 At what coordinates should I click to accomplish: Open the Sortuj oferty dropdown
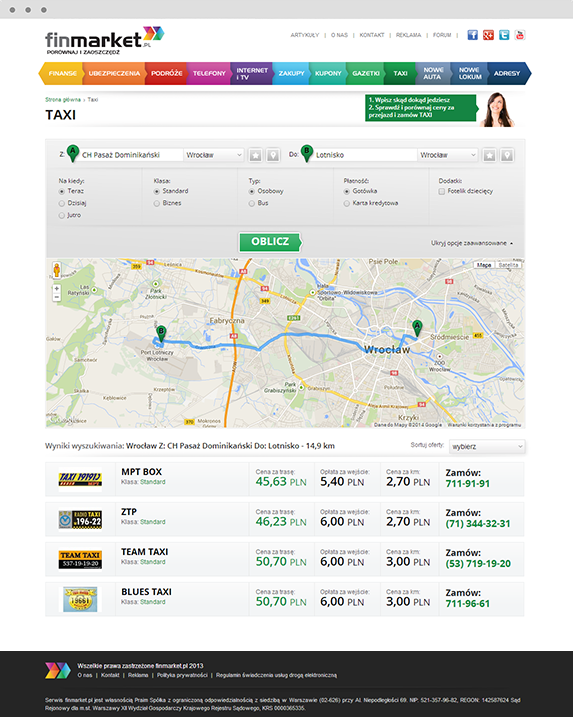coord(487,446)
